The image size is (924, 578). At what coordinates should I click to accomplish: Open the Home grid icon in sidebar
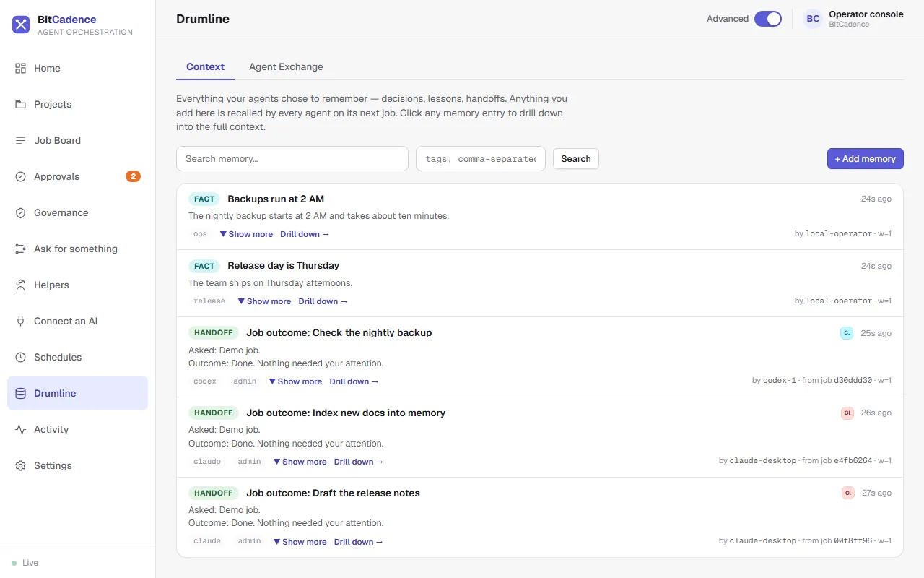(x=20, y=68)
